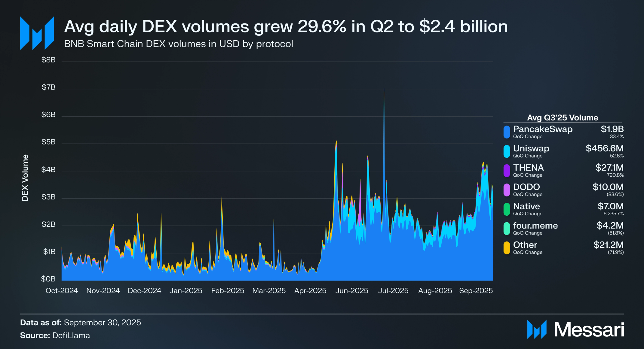Click the Messari logo in bottom right

click(x=575, y=329)
